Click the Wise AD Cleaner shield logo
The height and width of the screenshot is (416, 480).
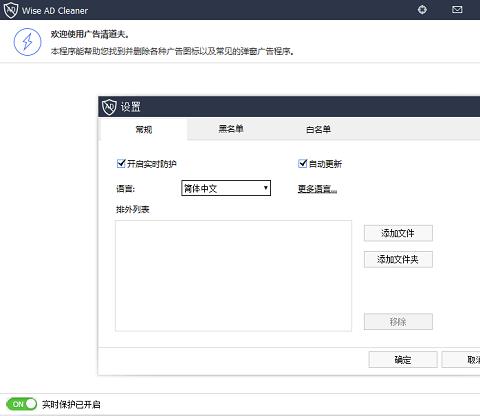point(10,10)
